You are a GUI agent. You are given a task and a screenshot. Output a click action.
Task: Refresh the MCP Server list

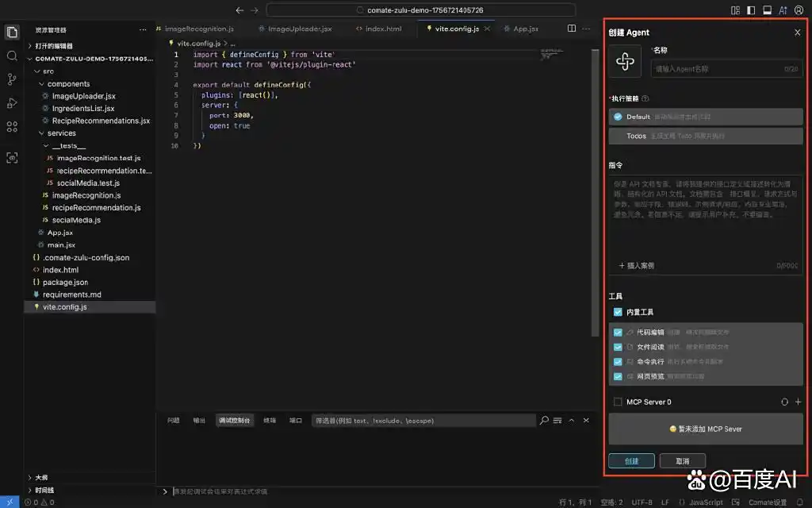pyautogui.click(x=784, y=402)
